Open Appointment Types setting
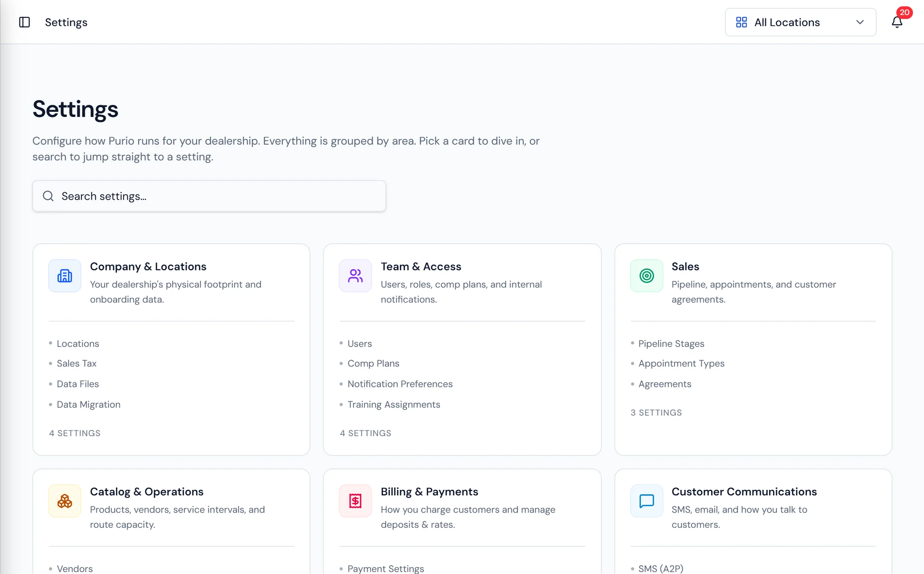The height and width of the screenshot is (574, 924). point(681,363)
